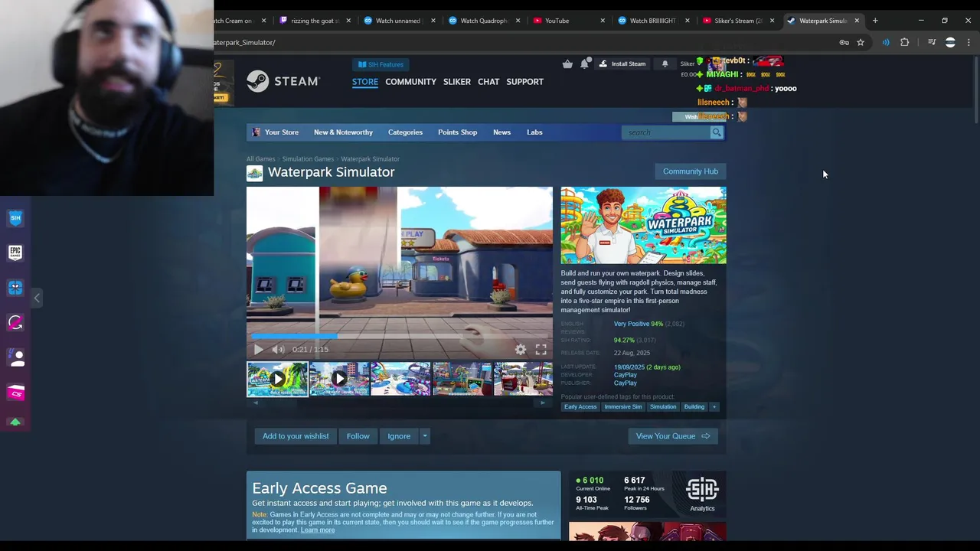Click the Early Access tag
Screen dimensions: 980x551
[580, 407]
